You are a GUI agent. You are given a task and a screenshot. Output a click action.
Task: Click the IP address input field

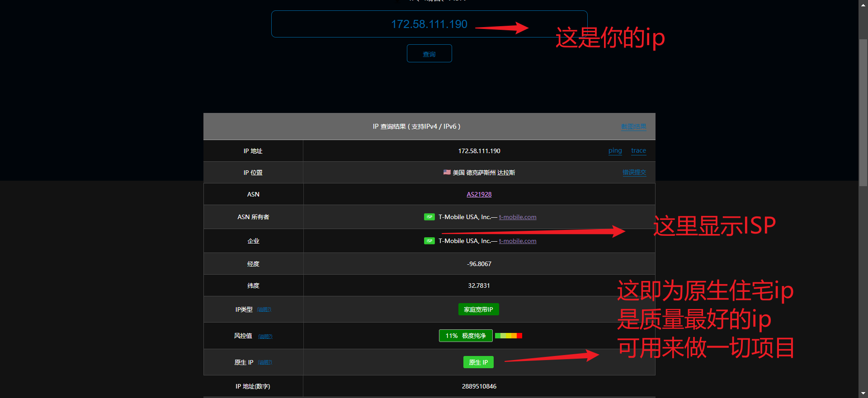pyautogui.click(x=429, y=24)
